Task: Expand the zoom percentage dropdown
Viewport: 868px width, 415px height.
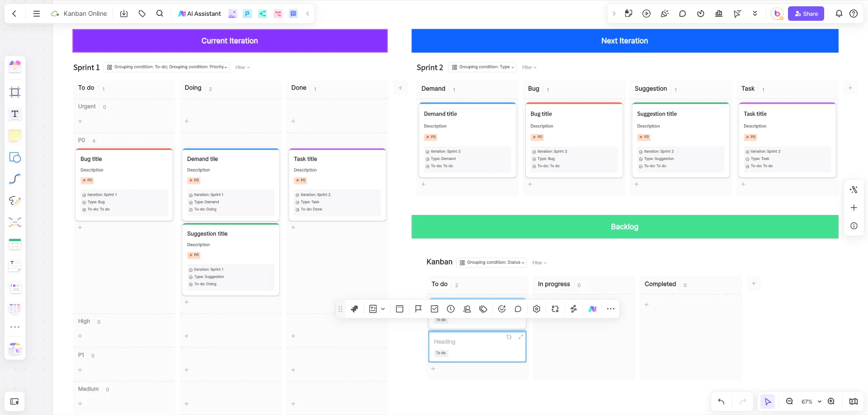Action: tap(820, 401)
